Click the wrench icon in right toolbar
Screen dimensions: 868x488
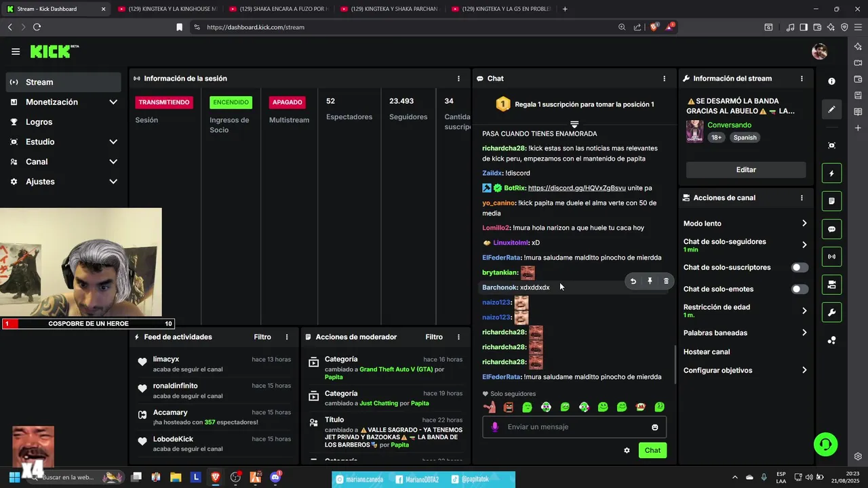click(832, 312)
